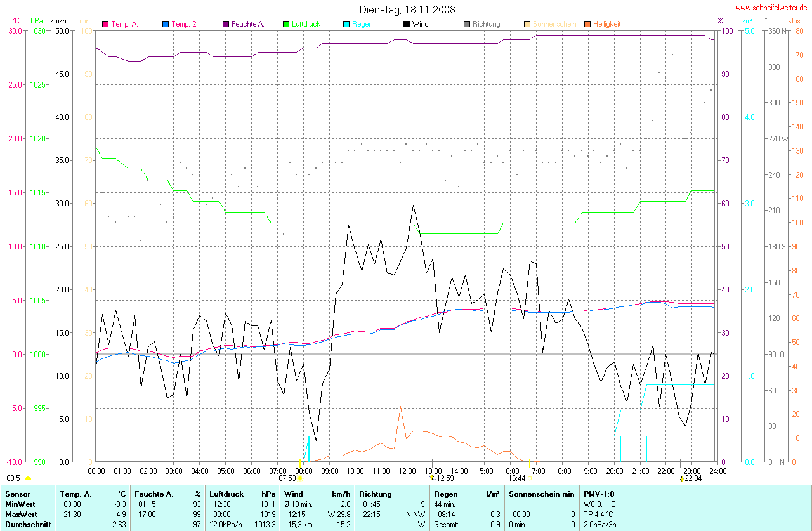
Task: Click the sun position marker at 12:59
Action: 432,478
